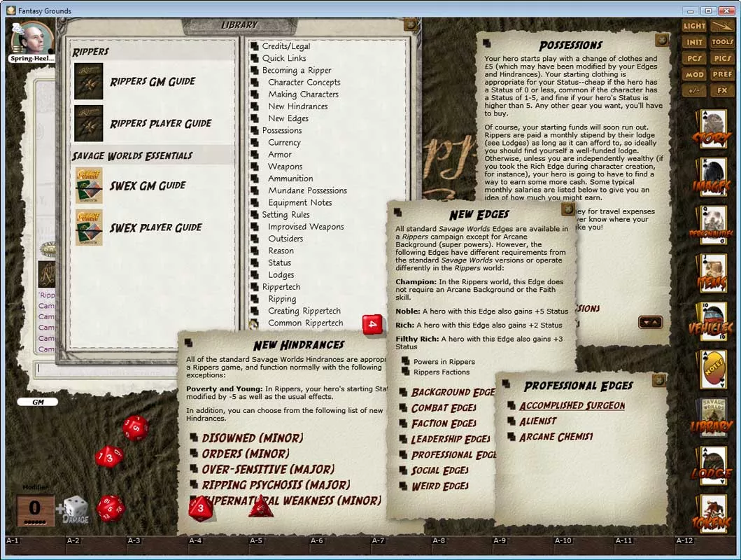Click the +/- button
Screen dimensions: 741x560
pos(693,90)
